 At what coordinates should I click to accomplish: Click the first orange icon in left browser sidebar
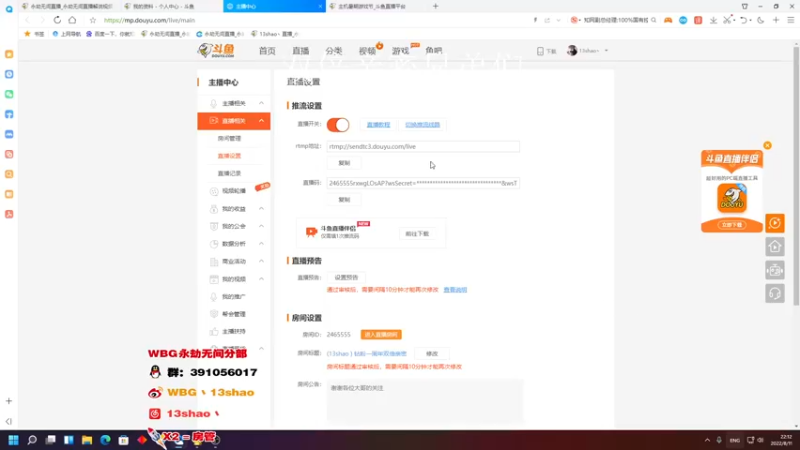click(x=9, y=54)
